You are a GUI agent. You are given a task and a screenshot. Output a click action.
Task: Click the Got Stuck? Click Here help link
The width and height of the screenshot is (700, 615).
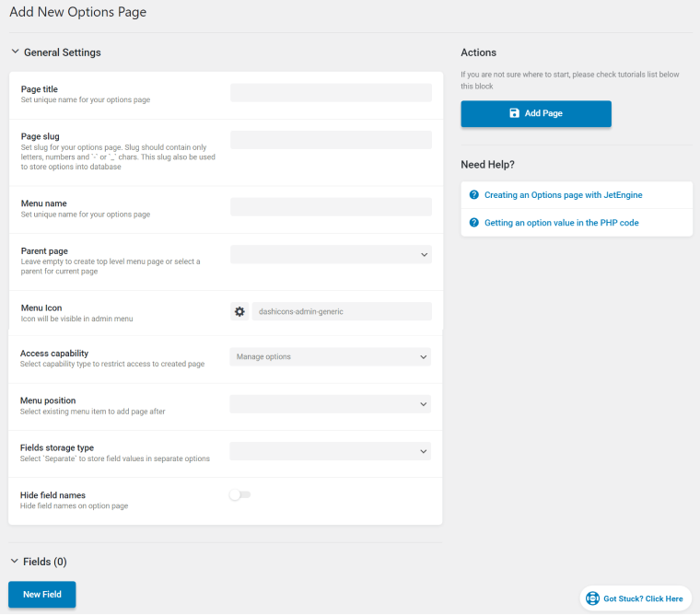pyautogui.click(x=643, y=599)
